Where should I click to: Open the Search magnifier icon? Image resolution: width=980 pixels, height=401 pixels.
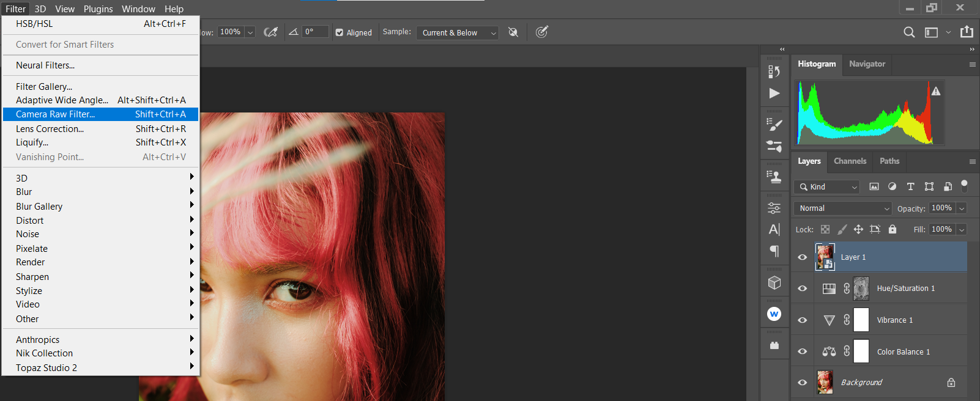909,32
